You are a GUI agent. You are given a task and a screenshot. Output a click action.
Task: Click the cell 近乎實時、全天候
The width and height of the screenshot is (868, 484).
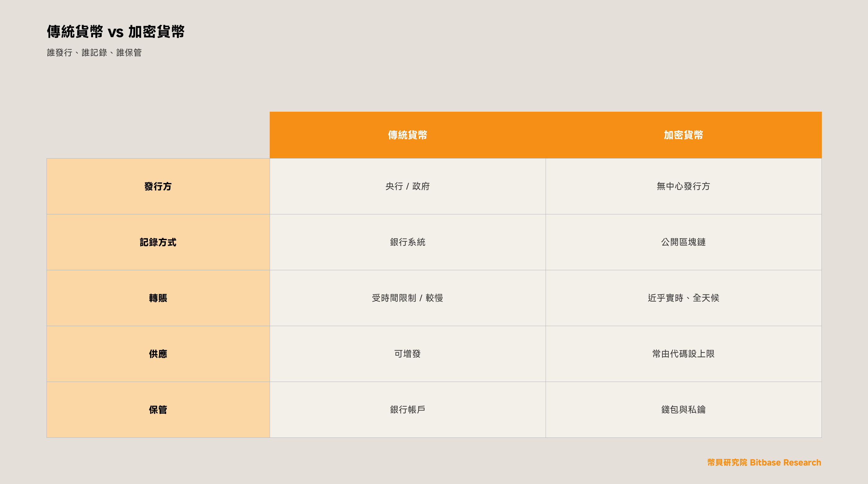click(x=683, y=298)
